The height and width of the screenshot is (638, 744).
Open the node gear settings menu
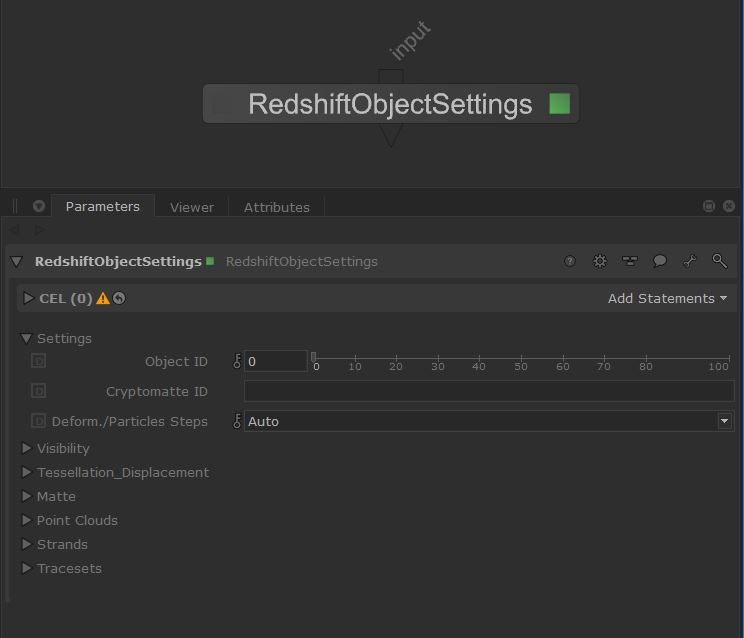click(x=600, y=261)
